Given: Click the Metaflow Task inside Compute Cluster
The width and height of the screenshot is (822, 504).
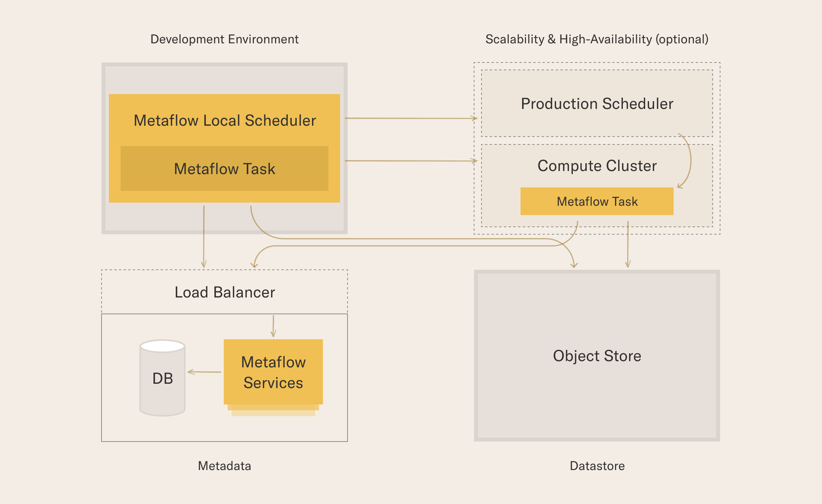Looking at the screenshot, I should coord(597,201).
